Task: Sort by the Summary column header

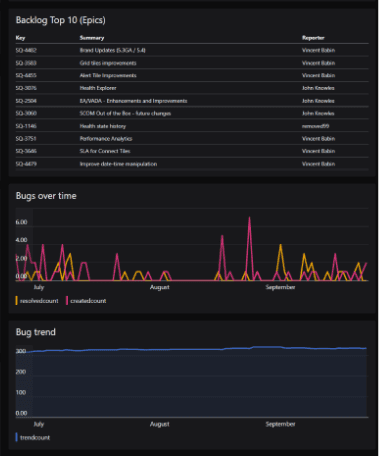Action: 92,38
